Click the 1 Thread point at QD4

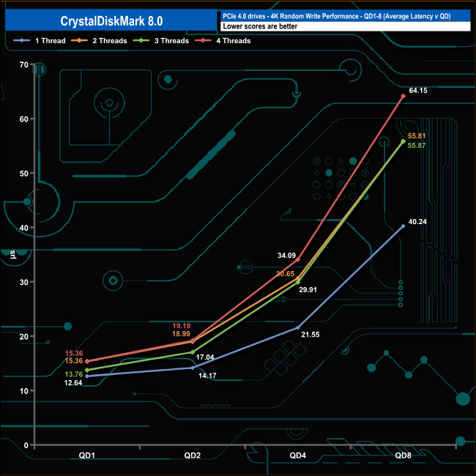(x=298, y=328)
